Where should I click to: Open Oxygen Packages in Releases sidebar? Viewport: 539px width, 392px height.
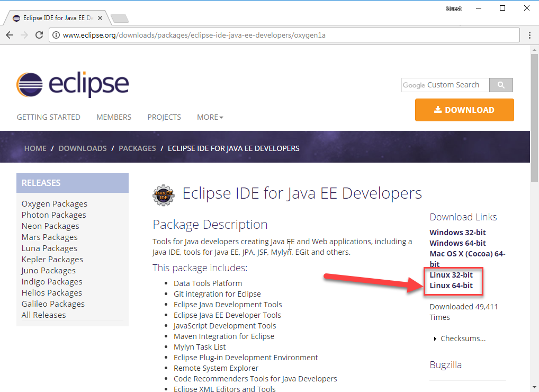coord(54,204)
